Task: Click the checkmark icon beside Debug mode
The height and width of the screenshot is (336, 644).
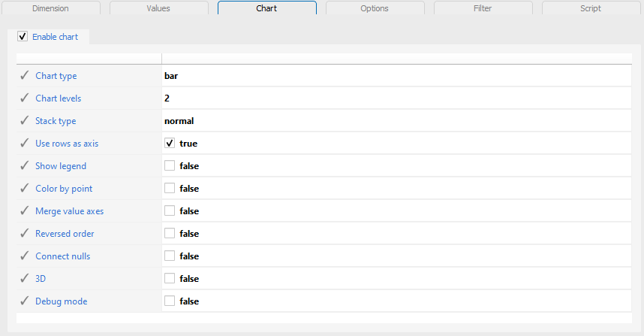Action: pos(25,301)
